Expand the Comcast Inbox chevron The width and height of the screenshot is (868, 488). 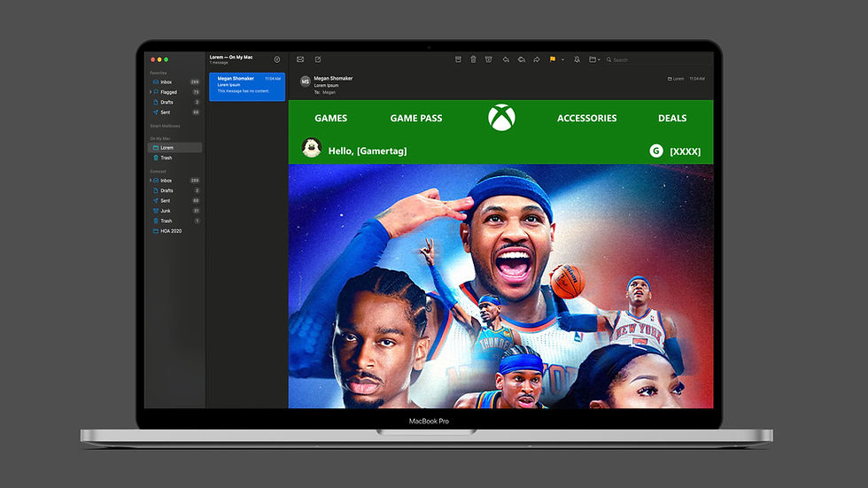pyautogui.click(x=151, y=181)
